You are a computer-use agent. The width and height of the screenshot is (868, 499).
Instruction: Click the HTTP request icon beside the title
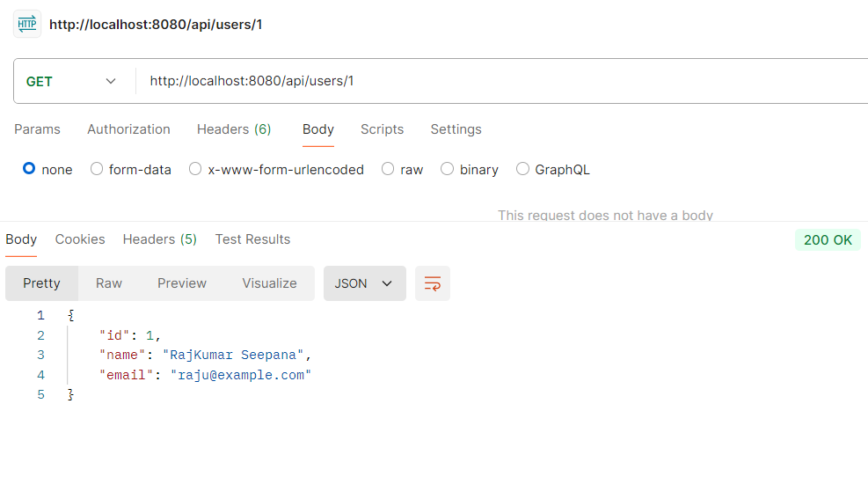27,25
